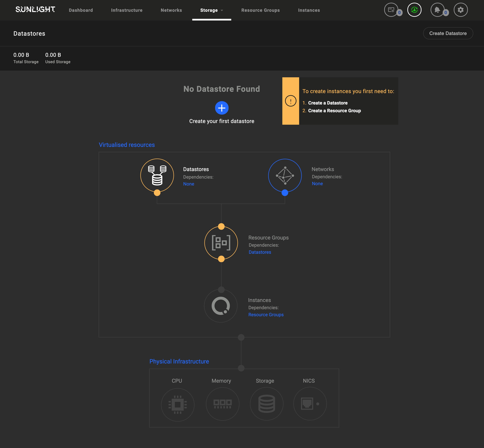Click the Used Storage value
The width and height of the screenshot is (484, 448).
53,55
